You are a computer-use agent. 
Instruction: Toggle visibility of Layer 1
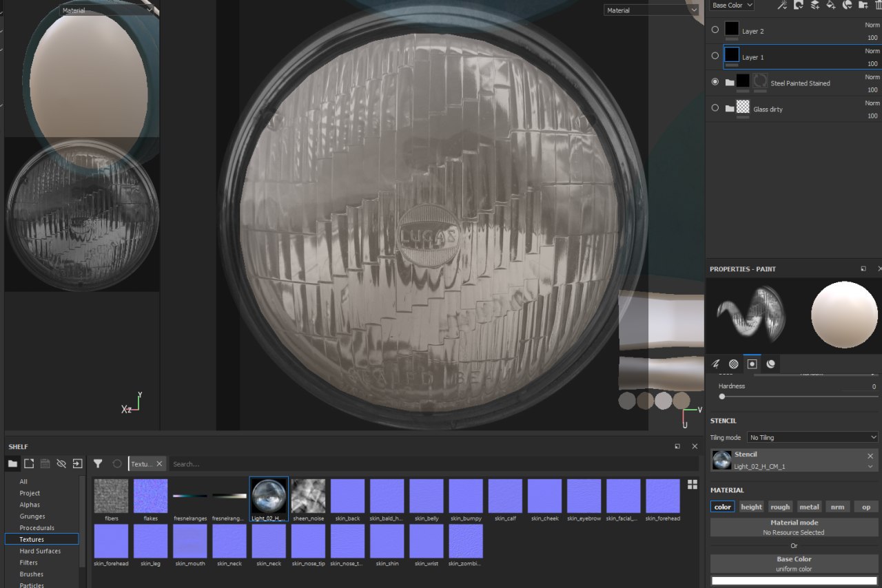coord(715,56)
